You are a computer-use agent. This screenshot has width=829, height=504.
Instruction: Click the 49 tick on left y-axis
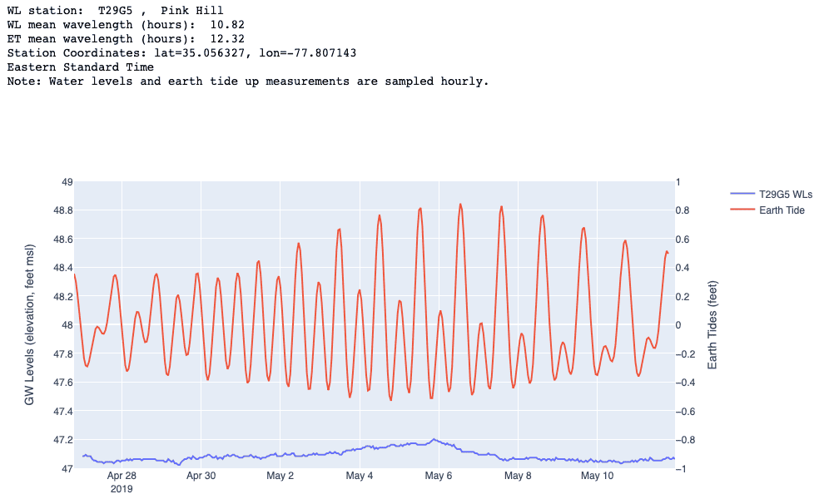[x=67, y=182]
